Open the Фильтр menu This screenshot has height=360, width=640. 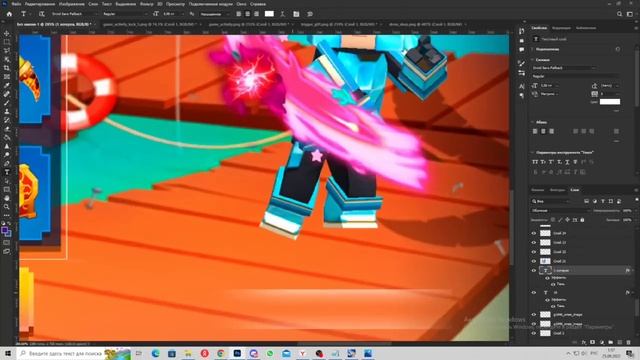[x=147, y=4]
